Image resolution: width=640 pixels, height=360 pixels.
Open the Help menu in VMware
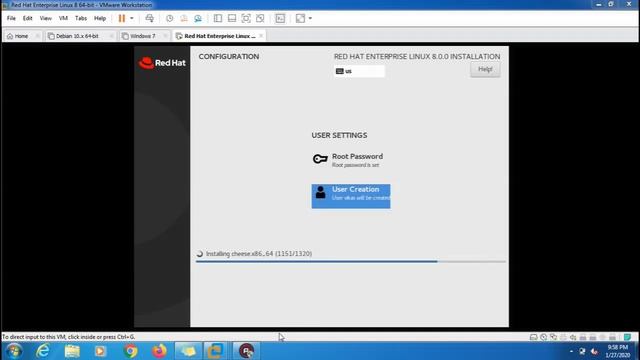100,18
